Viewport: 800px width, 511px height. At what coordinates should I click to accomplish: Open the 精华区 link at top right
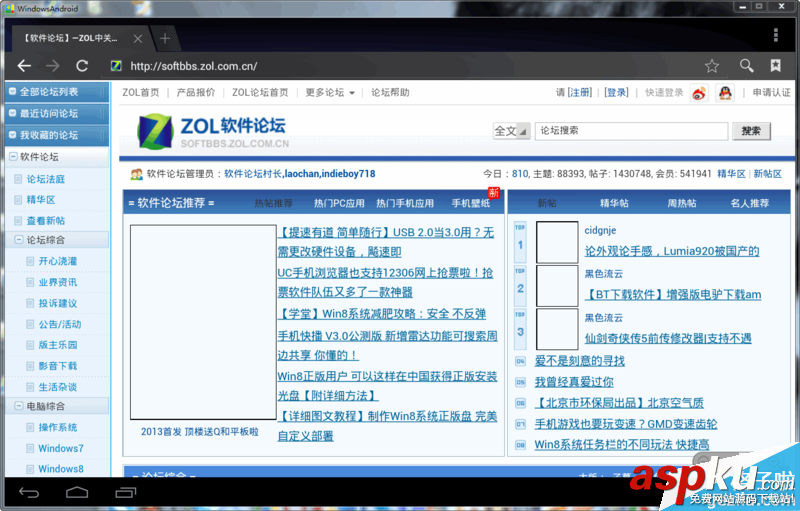(731, 174)
